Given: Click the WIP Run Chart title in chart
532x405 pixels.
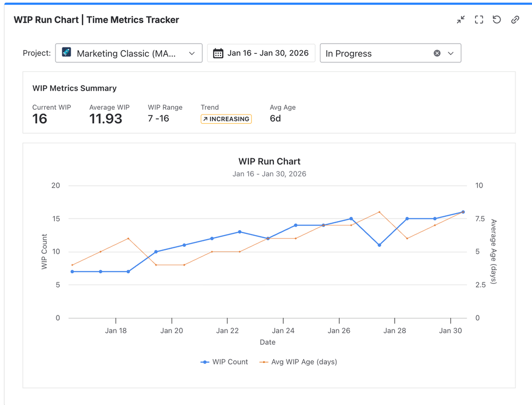Looking at the screenshot, I should [269, 161].
